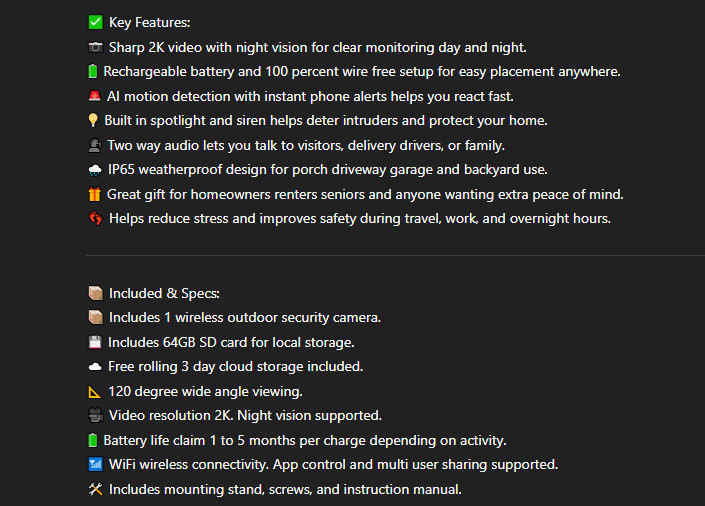Click the signal bars icon beside WiFi connectivity

95,465
